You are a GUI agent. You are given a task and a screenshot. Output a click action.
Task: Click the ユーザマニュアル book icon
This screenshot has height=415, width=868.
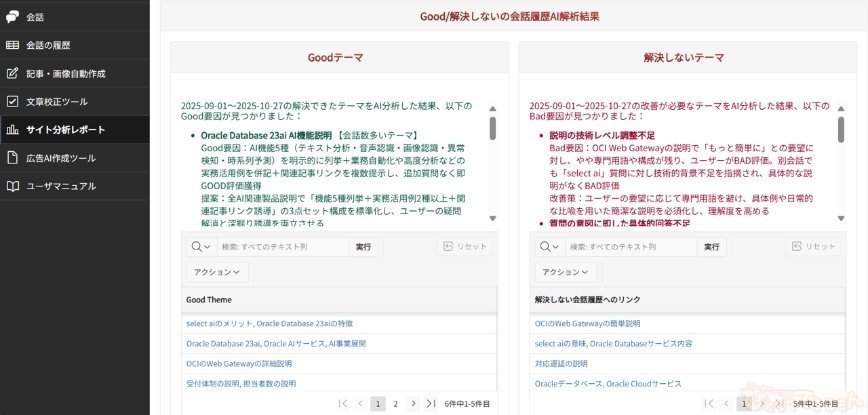coord(12,185)
